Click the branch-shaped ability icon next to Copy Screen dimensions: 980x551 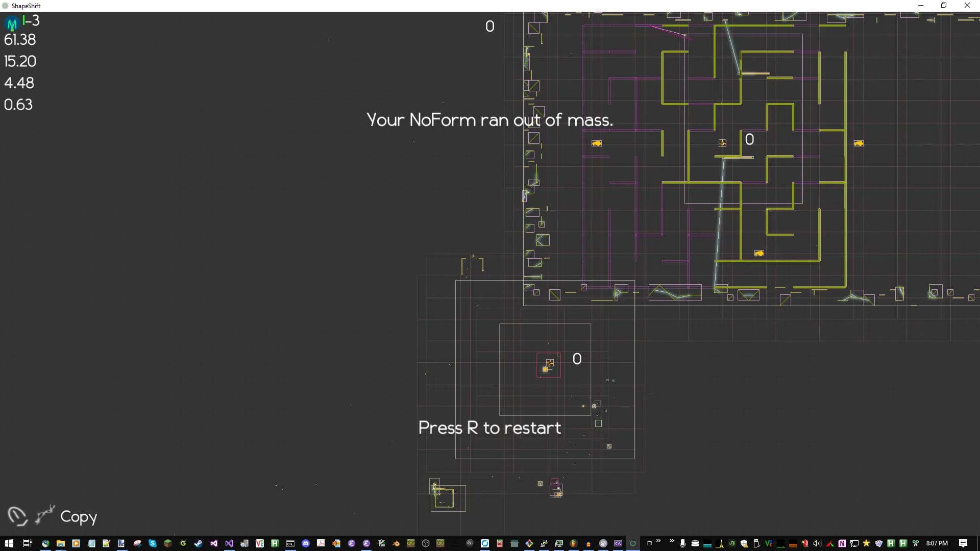click(x=45, y=515)
